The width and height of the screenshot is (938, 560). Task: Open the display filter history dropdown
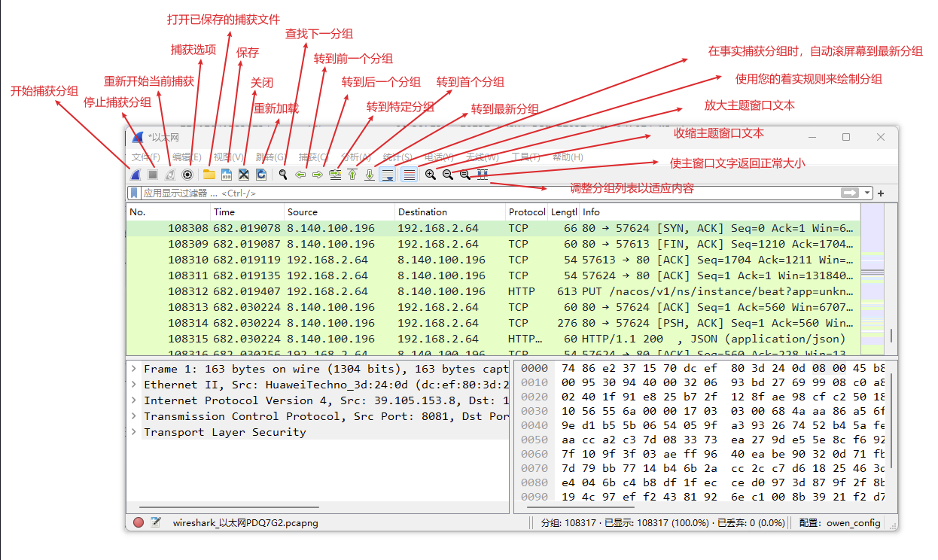(x=867, y=193)
